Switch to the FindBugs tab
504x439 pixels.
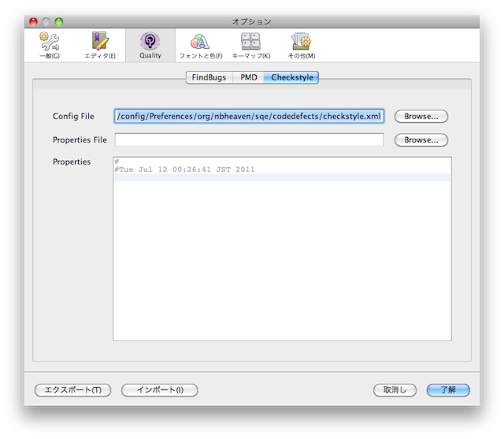tap(208, 77)
